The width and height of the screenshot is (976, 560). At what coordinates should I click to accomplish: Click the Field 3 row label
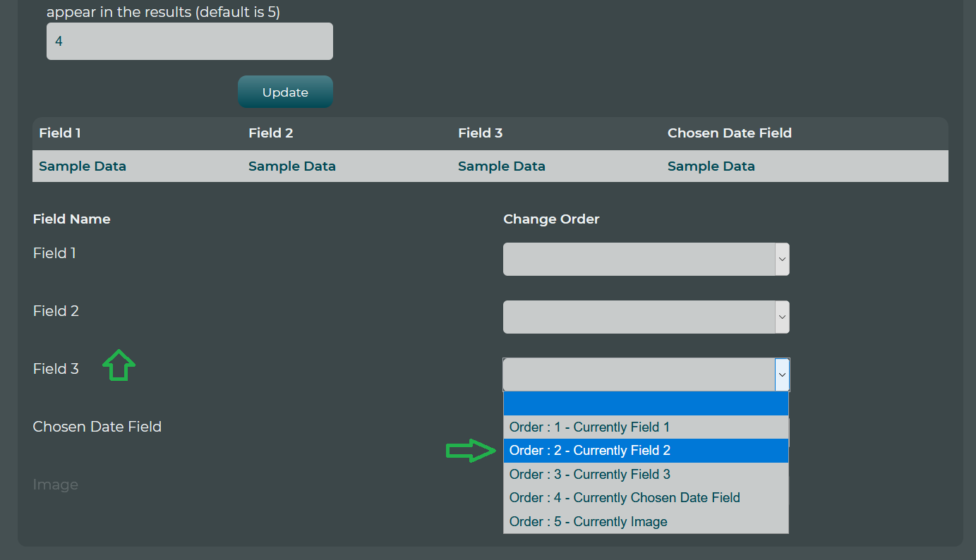click(56, 369)
